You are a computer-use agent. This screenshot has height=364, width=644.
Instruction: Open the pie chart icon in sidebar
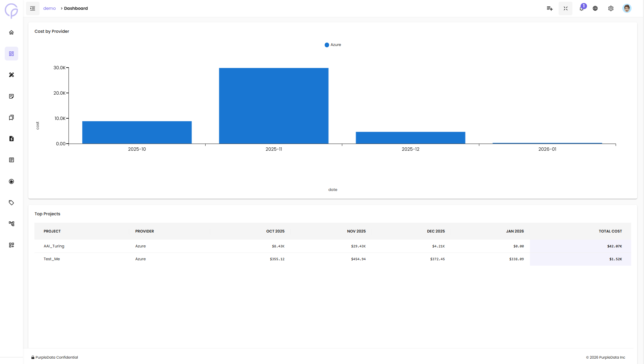tap(11, 181)
